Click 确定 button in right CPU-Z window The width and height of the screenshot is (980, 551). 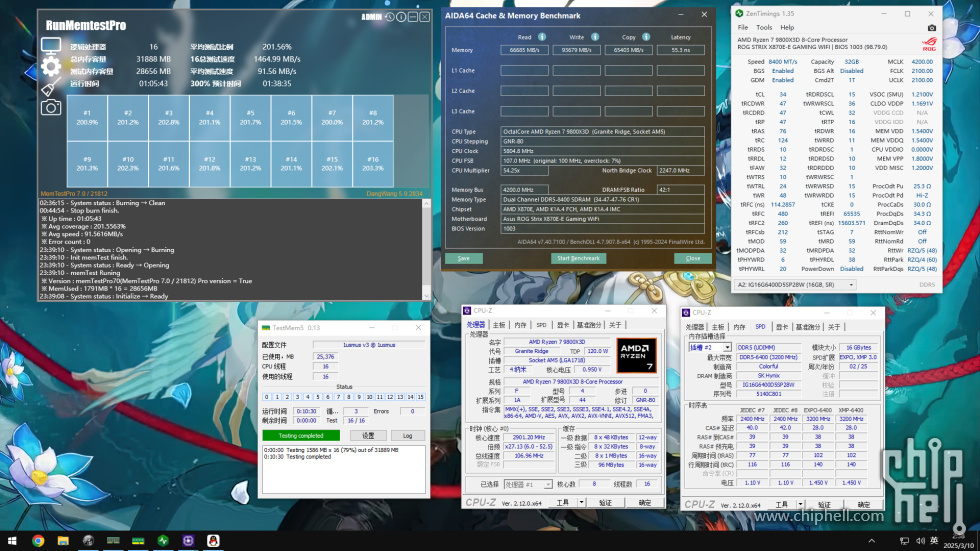(x=863, y=504)
